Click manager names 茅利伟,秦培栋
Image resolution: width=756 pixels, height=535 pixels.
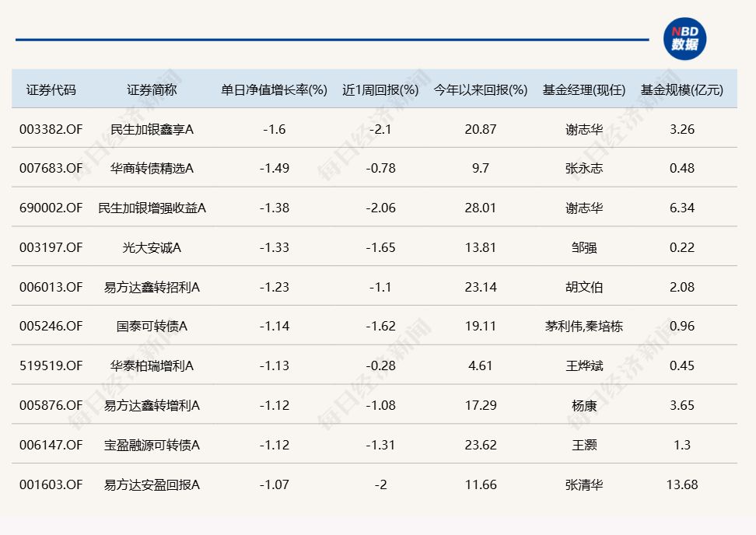coord(583,327)
